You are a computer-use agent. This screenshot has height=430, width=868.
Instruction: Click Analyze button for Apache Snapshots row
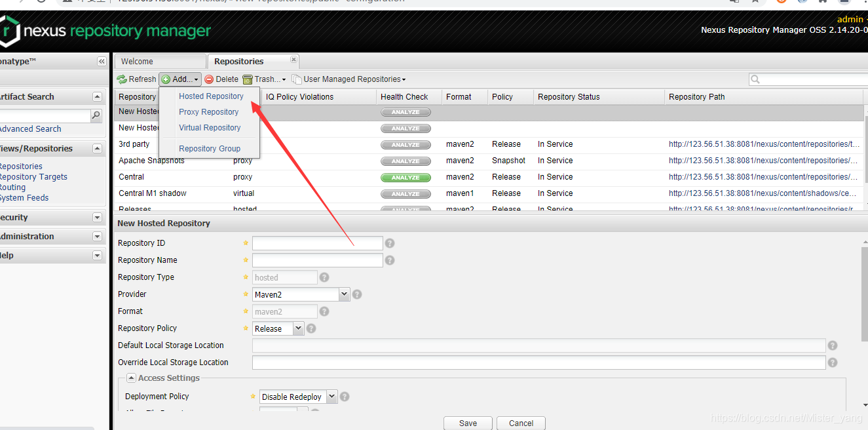coord(406,161)
